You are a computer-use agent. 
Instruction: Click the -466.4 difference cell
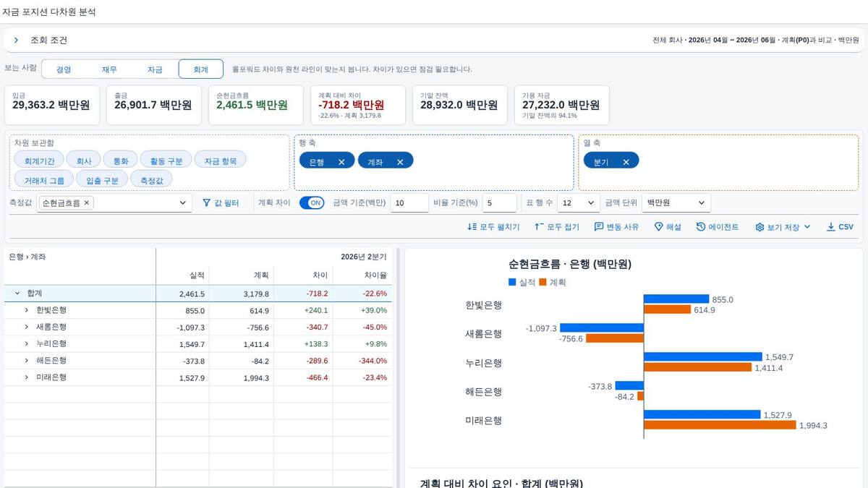pos(304,377)
